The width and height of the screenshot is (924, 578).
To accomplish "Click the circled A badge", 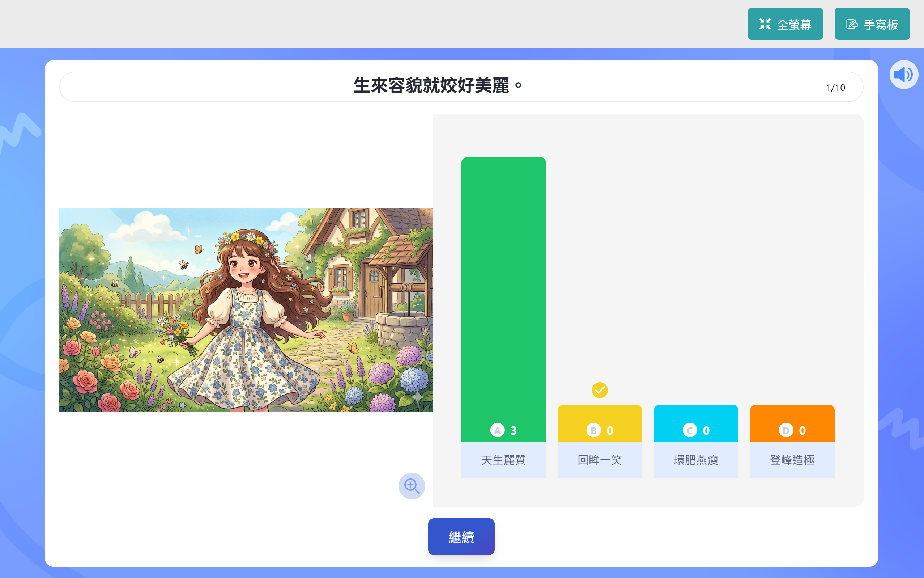I will [x=497, y=430].
